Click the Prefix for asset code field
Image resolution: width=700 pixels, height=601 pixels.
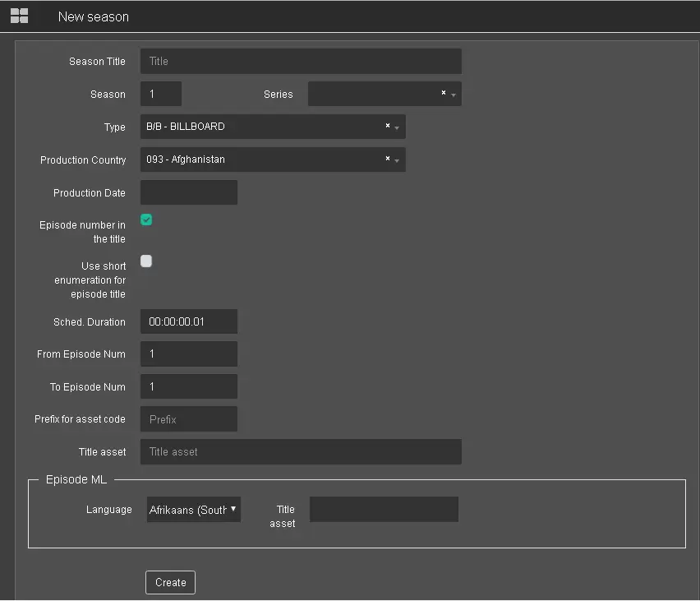[189, 418]
